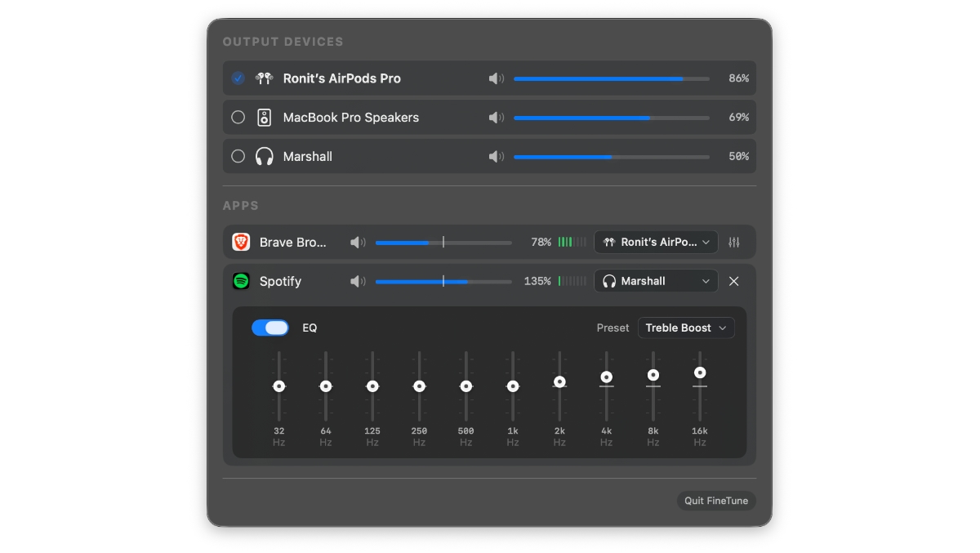This screenshot has height=553, width=980.
Task: Close the Spotify EQ panel
Action: pos(733,282)
